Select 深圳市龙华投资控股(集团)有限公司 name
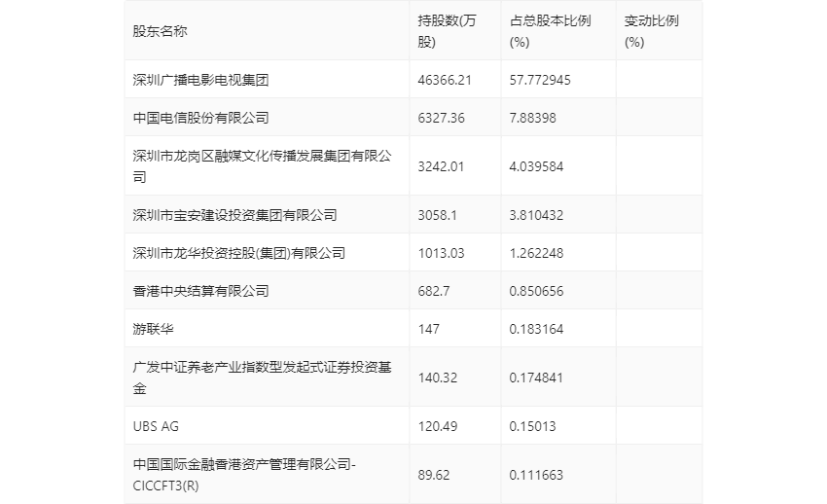Viewport: 827px width, 504px height. click(x=239, y=253)
